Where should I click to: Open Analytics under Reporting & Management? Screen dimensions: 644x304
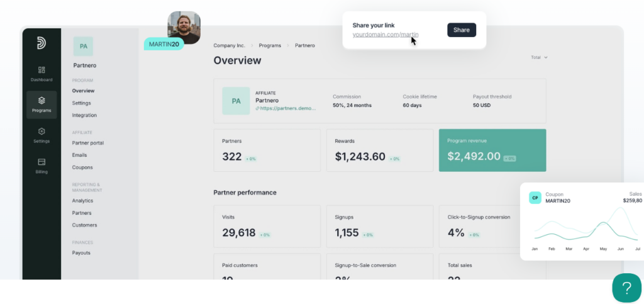click(x=82, y=201)
